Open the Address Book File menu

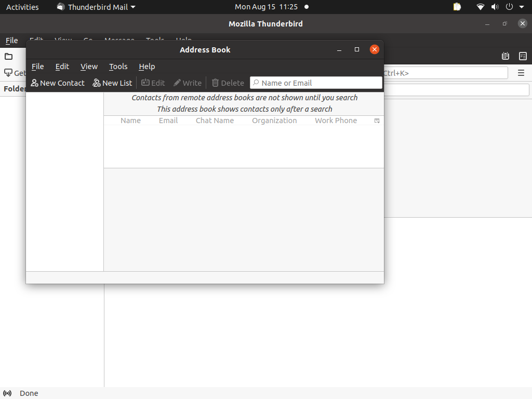pos(37,66)
